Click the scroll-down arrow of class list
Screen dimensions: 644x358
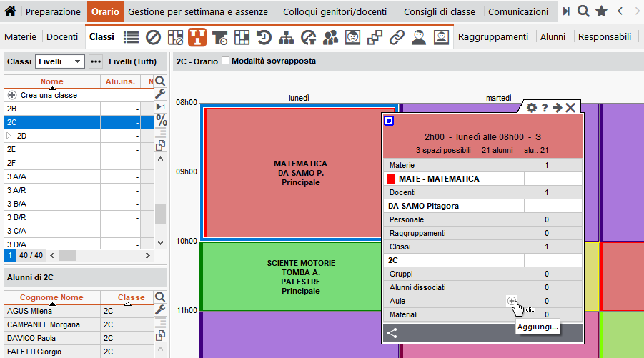[161, 243]
